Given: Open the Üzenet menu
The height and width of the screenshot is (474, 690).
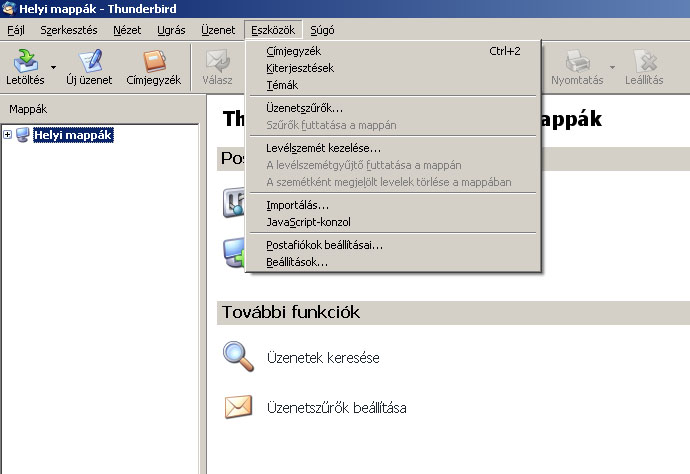Looking at the screenshot, I should [218, 30].
